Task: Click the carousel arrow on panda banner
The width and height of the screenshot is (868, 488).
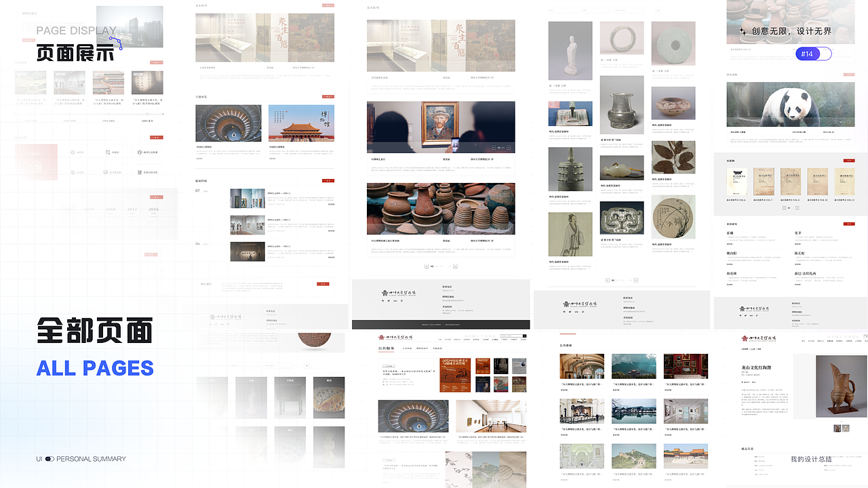Action: tap(848, 121)
